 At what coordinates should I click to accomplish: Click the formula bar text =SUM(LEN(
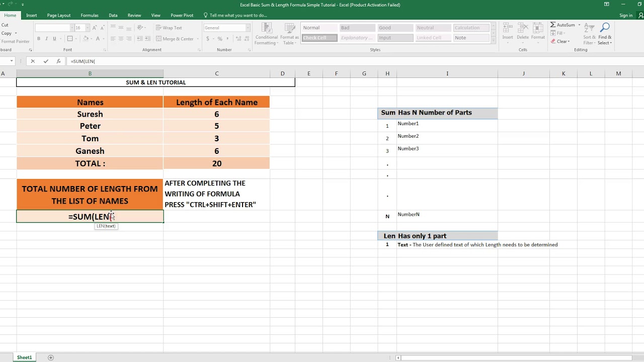[83, 61]
